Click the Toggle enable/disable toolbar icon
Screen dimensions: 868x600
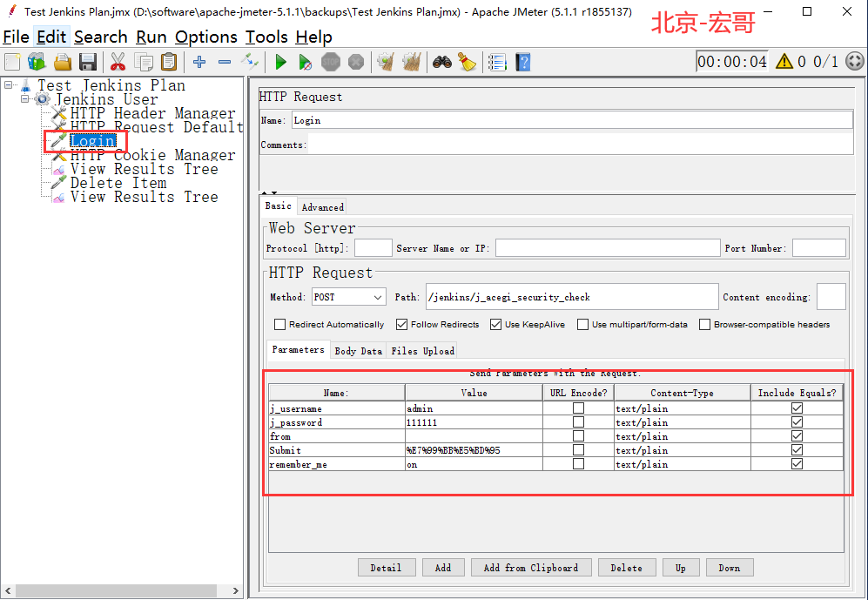click(250, 60)
